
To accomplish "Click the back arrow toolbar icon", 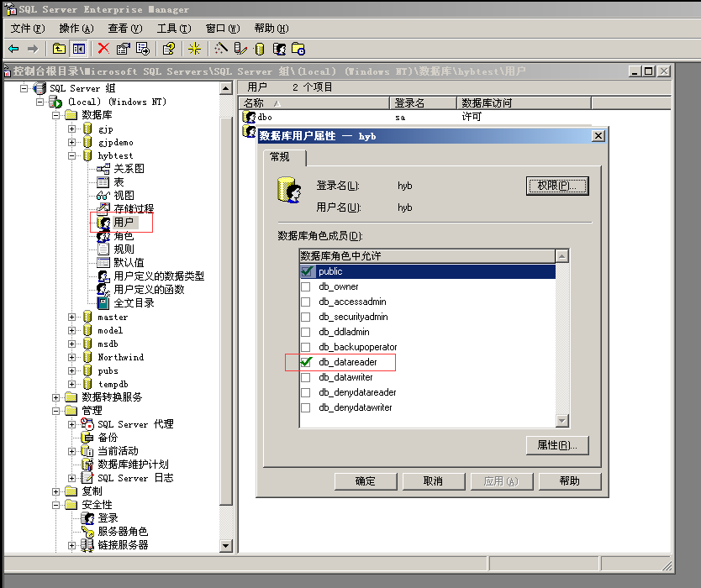I will click(13, 49).
